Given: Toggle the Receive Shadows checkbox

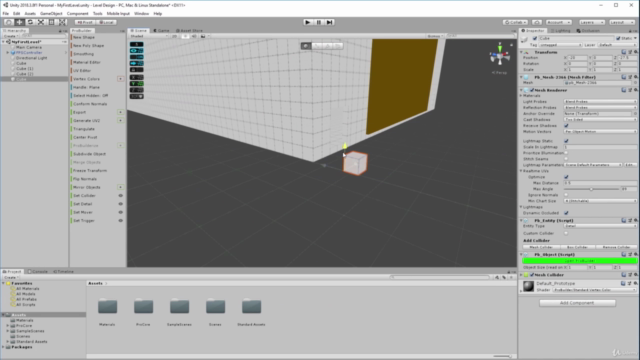Looking at the screenshot, I should click(x=566, y=126).
